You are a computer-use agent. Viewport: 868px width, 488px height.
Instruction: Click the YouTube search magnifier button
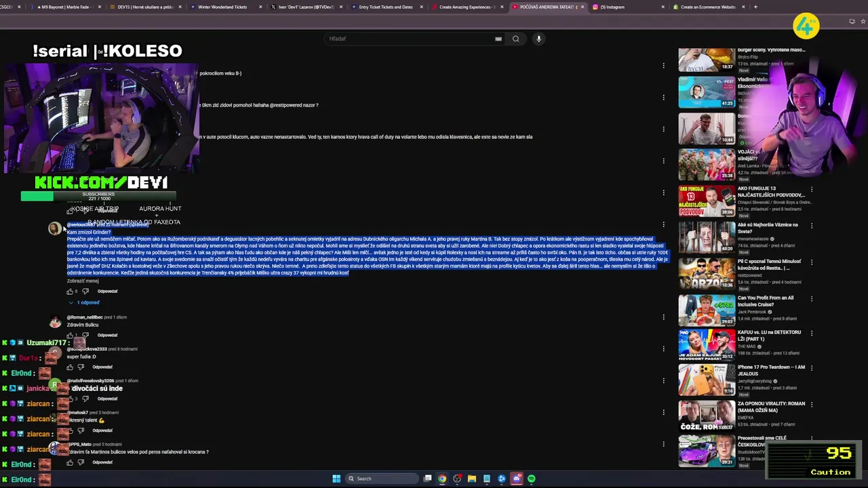click(x=515, y=39)
